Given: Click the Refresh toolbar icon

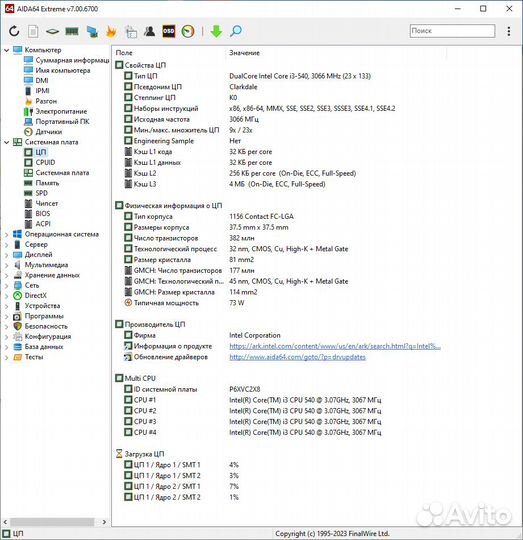Looking at the screenshot, I should (14, 31).
